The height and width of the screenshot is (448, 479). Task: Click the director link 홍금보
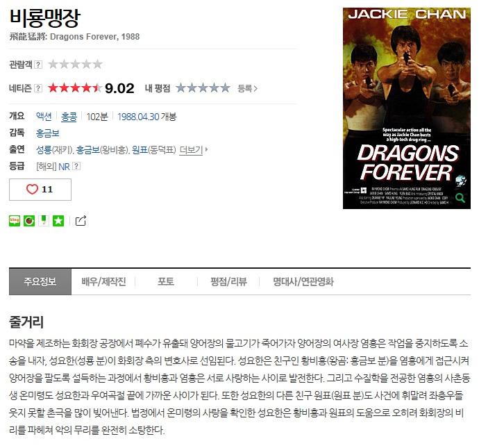[x=48, y=133]
